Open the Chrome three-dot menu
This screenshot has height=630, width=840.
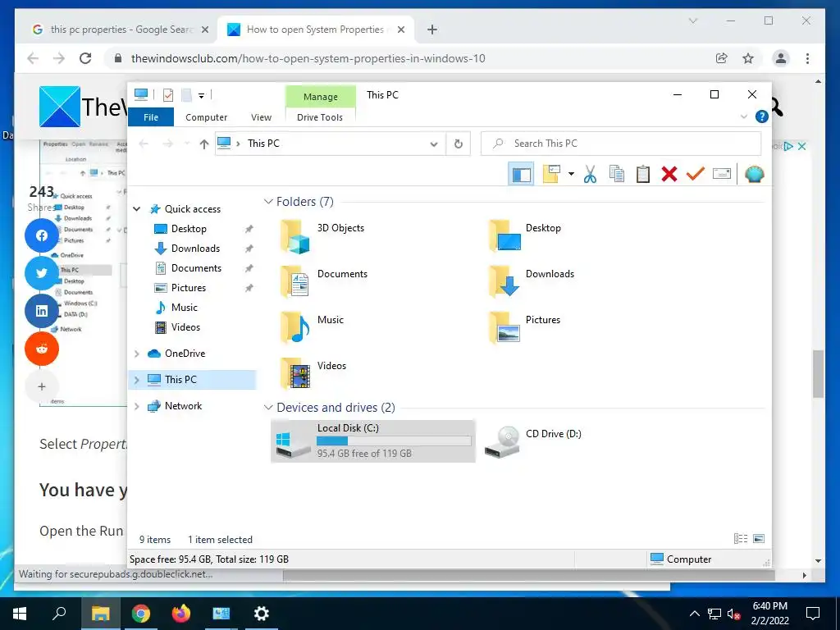coord(807,58)
